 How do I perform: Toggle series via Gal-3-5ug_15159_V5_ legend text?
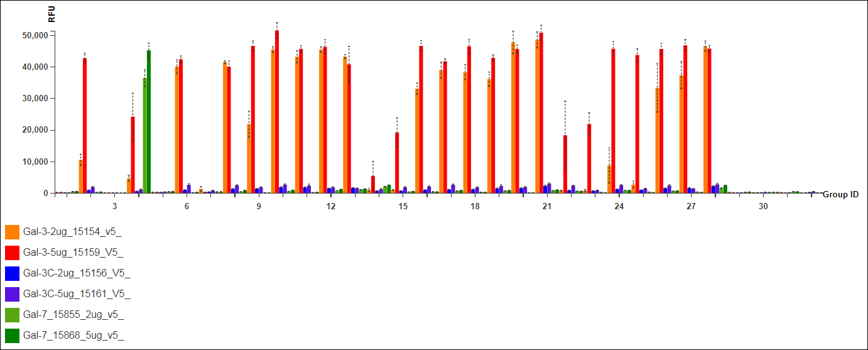(x=73, y=253)
